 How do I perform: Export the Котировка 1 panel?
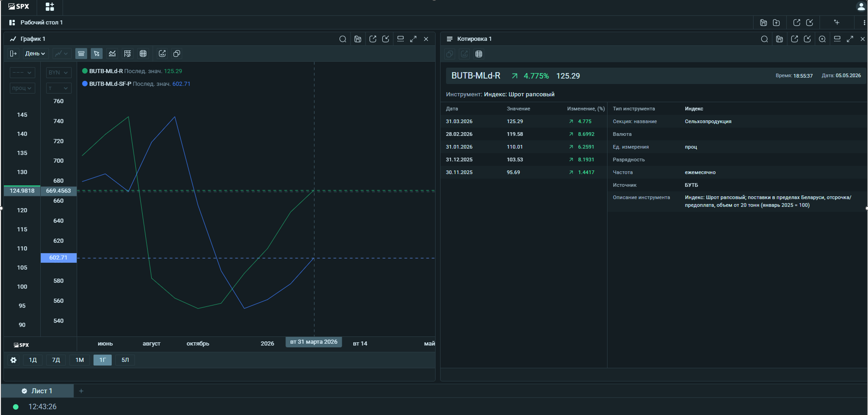point(795,39)
